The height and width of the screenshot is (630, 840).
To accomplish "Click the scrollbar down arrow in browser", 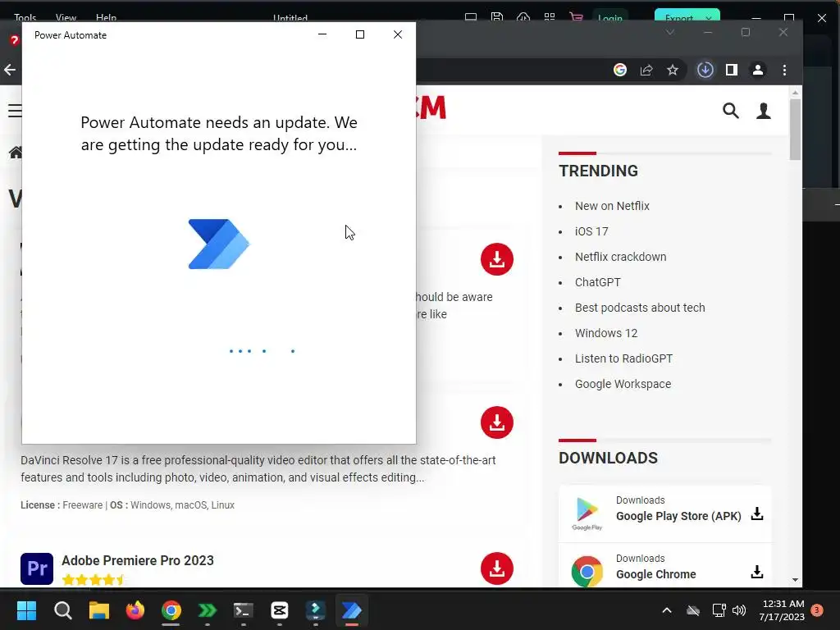I will pyautogui.click(x=795, y=580).
